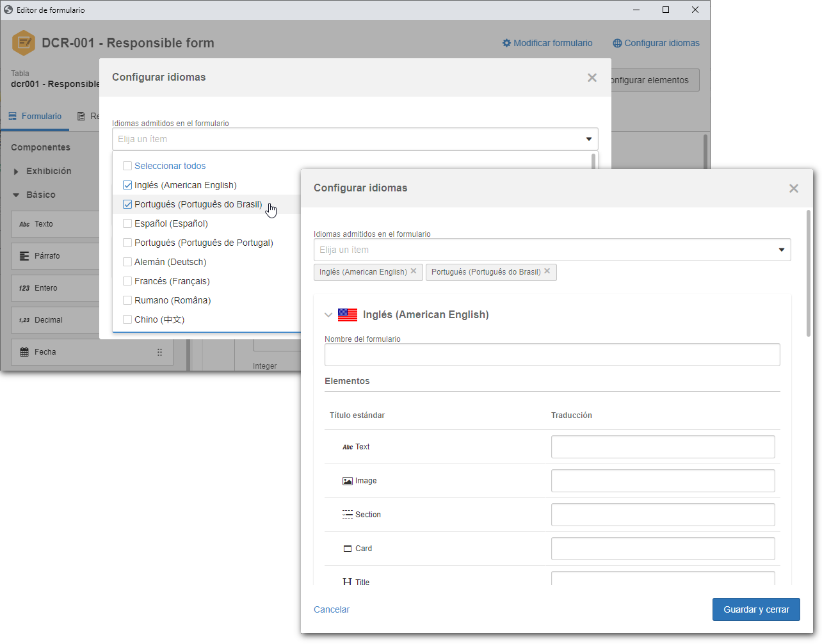Image resolution: width=822 pixels, height=644 pixels.
Task: Uncheck Inglés (American English)
Action: [x=127, y=185]
